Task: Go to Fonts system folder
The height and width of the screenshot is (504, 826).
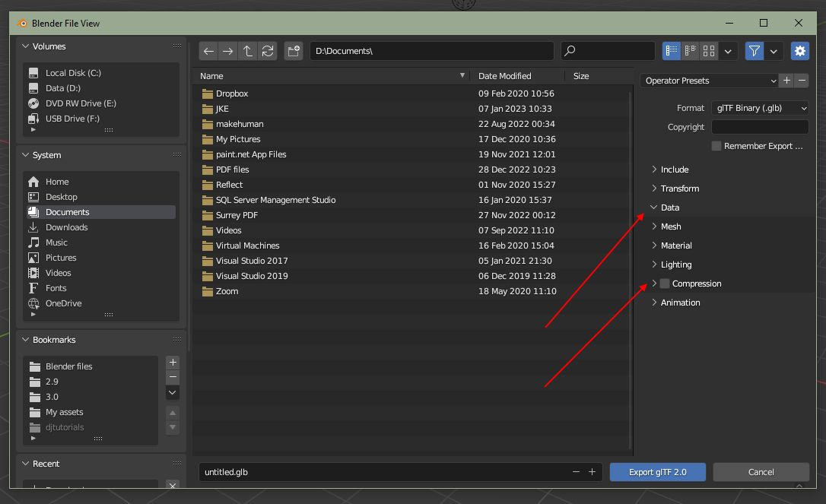Action: click(x=100, y=288)
